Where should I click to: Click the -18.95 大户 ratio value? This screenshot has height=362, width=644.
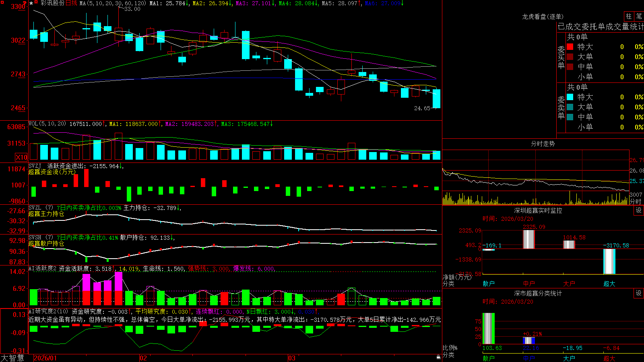572,348
